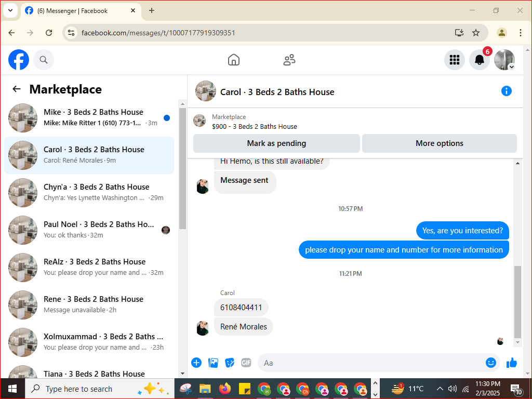Click the conversation list scrollbar thumb

[x=182, y=169]
